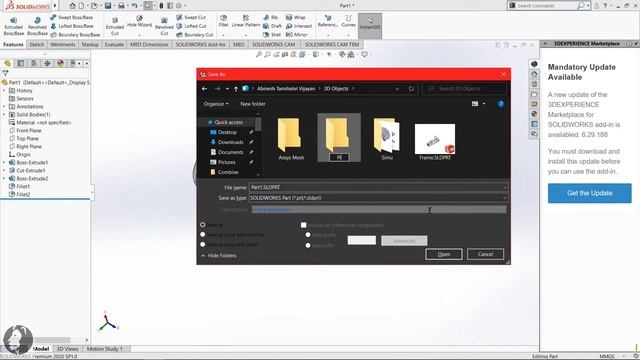The width and height of the screenshot is (640, 360).
Task: Choose the Rib feature tool
Action: pos(270,18)
